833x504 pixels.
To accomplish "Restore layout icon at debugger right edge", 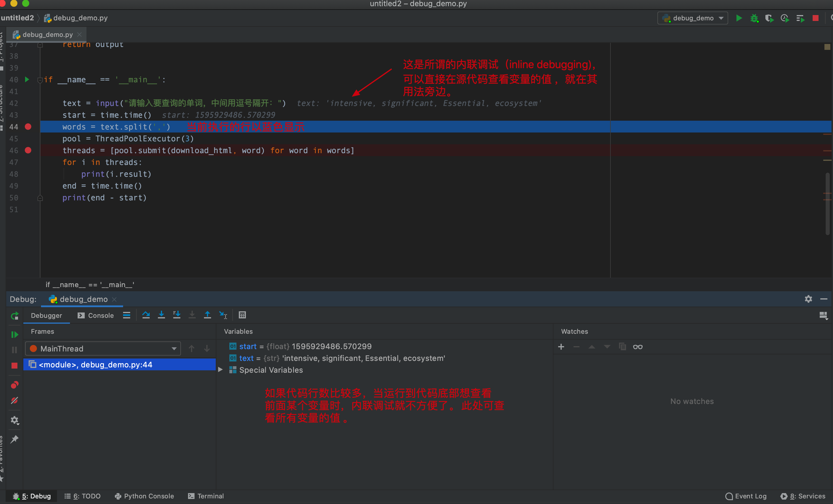I will pos(824,315).
